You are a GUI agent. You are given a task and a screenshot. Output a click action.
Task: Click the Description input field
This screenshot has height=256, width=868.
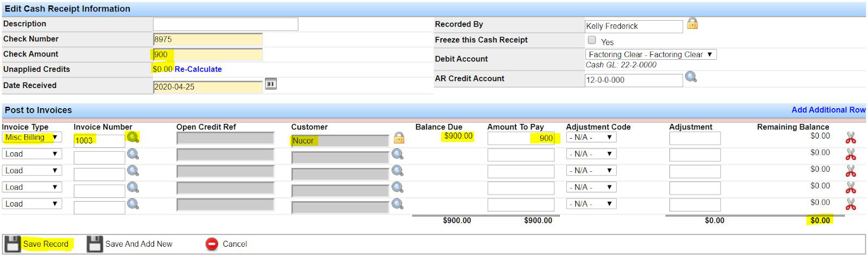(x=226, y=24)
